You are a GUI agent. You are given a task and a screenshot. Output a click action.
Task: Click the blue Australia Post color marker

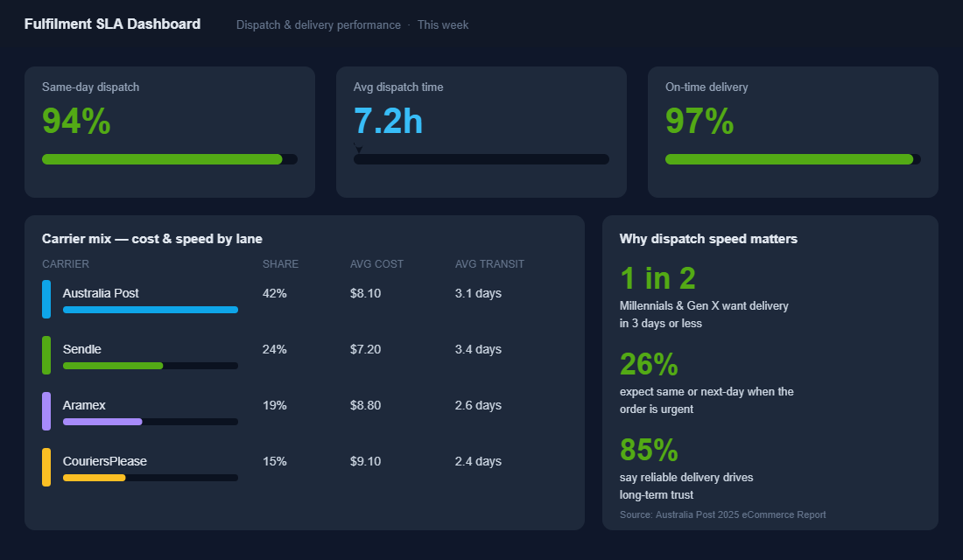pos(46,299)
